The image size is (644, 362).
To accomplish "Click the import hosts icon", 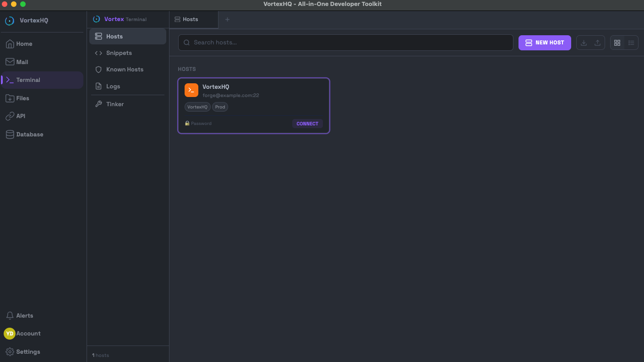I will pos(584,43).
